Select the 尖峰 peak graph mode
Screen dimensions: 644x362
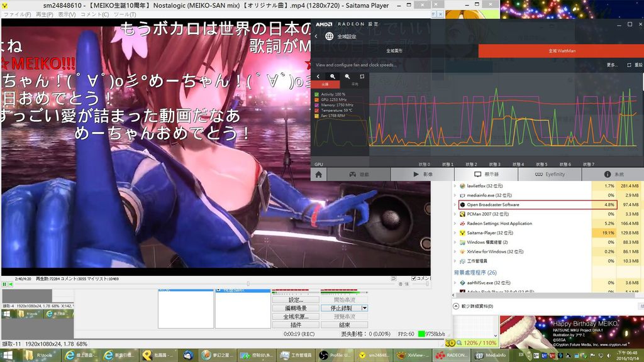pyautogui.click(x=325, y=84)
